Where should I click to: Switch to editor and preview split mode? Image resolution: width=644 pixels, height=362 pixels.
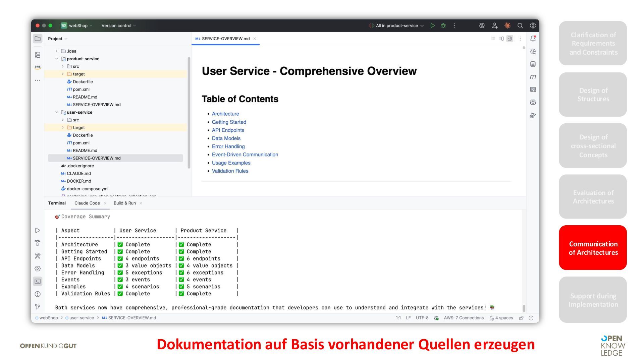pos(501,39)
